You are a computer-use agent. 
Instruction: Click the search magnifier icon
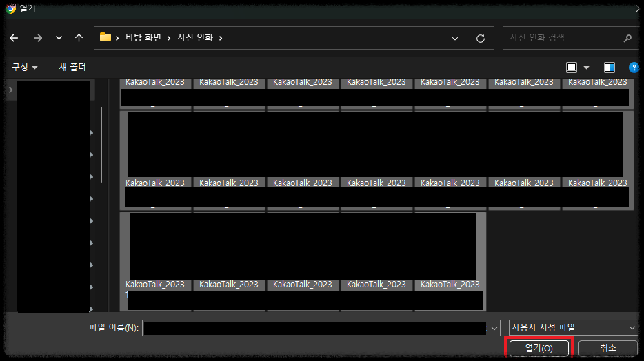[627, 38]
